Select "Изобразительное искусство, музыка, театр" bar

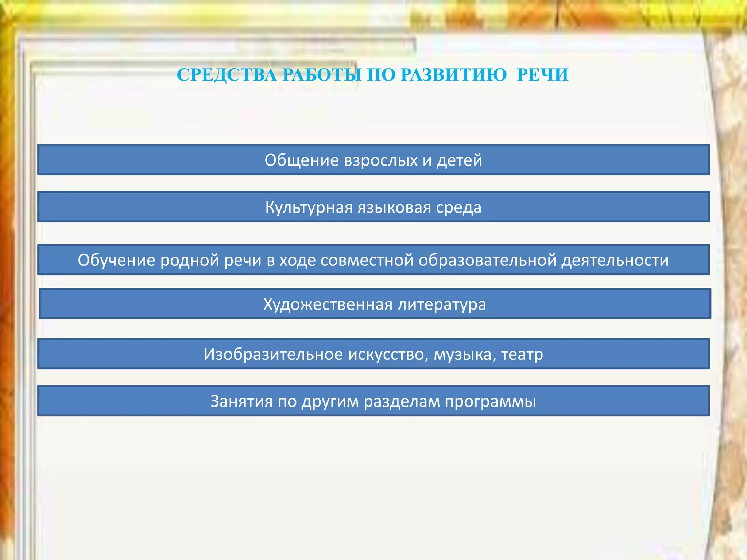click(373, 354)
